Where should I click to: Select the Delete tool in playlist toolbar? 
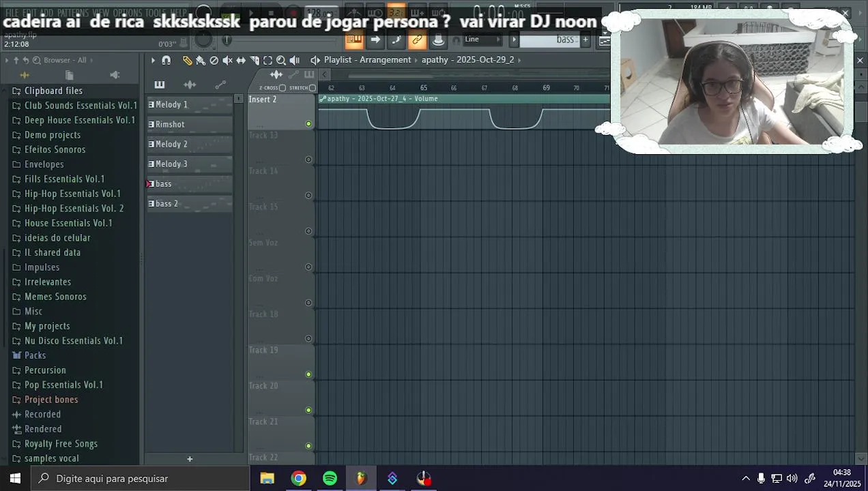(x=214, y=60)
